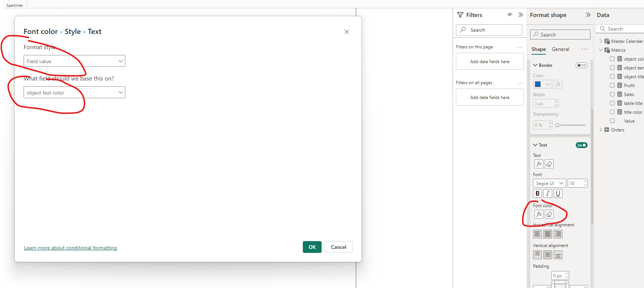Click the Profit measure calculator icon
This screenshot has height=288, width=644.
[620, 85]
